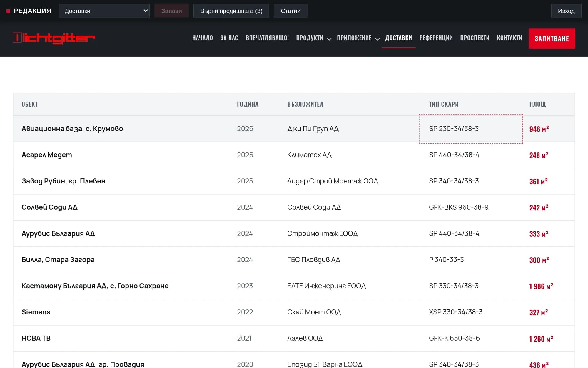588x368 pixels.
Task: Click Кастамону България АД, с. Горно Сахране
Action: pyautogui.click(x=95, y=286)
